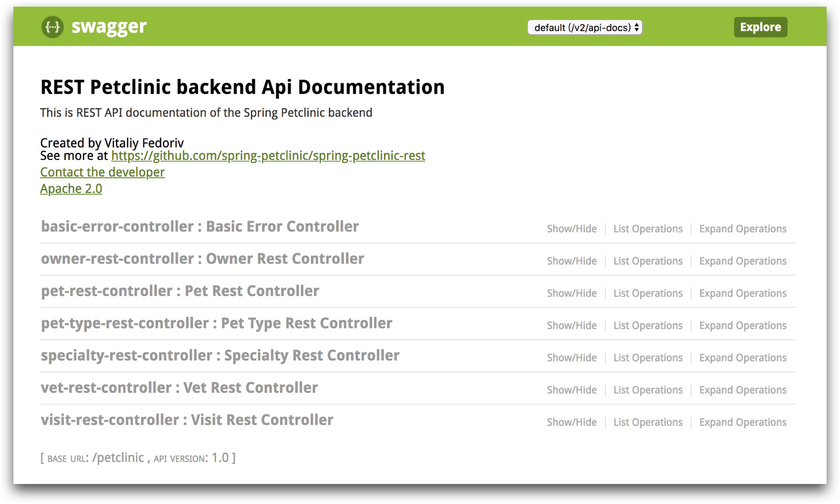List Operations for basic-error-controller

648,229
